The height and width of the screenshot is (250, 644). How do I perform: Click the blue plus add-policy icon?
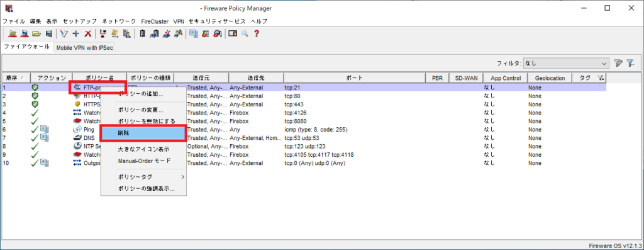pos(75,34)
